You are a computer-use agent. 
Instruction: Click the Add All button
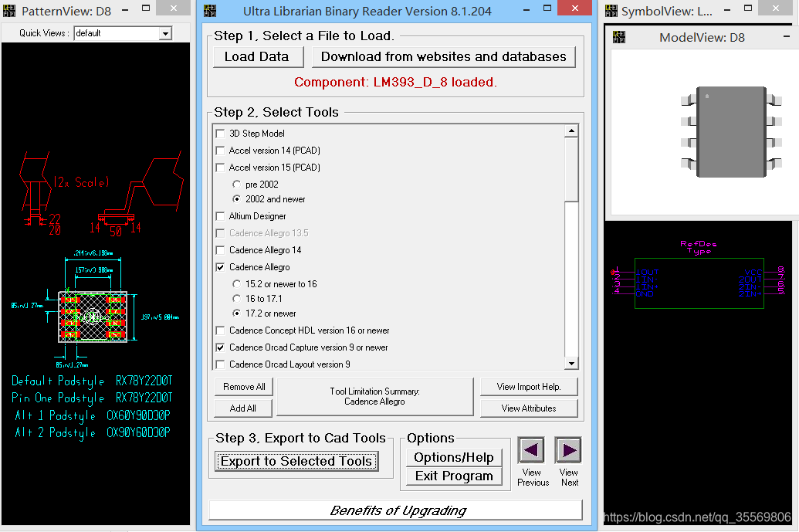[244, 408]
